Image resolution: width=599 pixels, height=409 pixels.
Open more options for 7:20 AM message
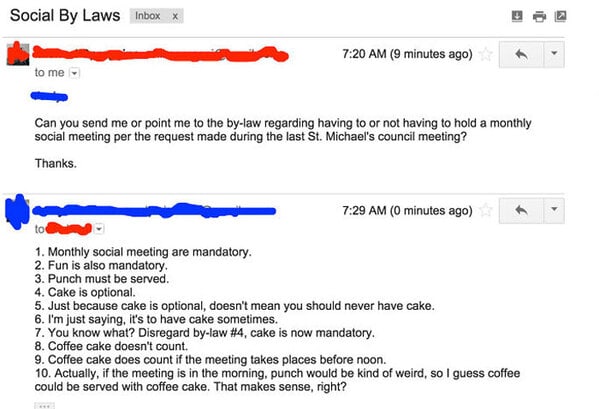(554, 54)
